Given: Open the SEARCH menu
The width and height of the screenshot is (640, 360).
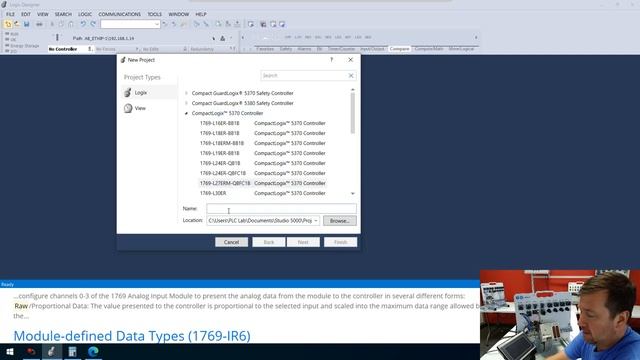Looking at the screenshot, I should [63, 14].
